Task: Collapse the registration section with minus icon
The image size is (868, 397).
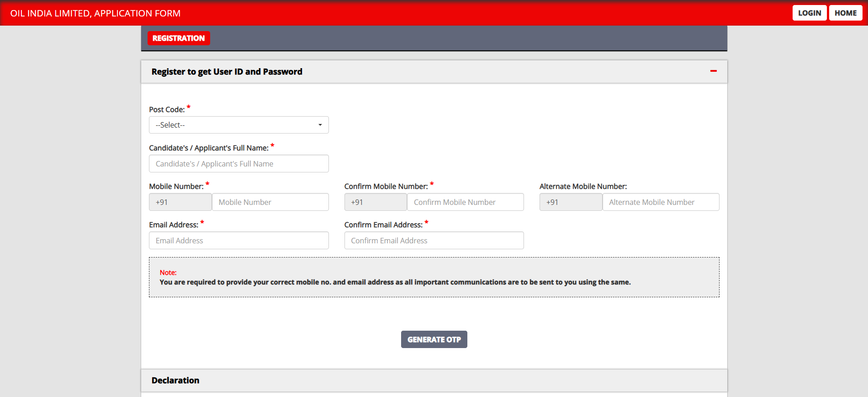Action: pos(713,71)
